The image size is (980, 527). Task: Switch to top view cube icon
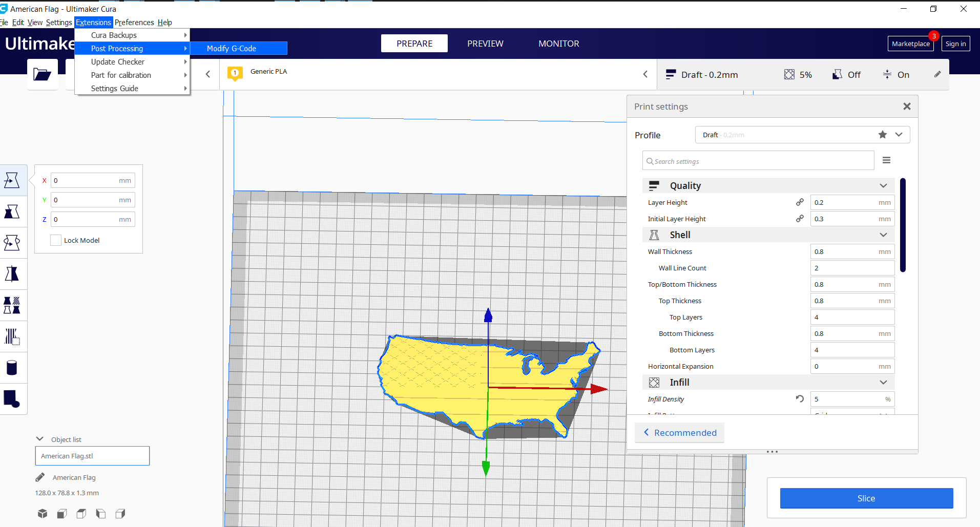point(81,513)
